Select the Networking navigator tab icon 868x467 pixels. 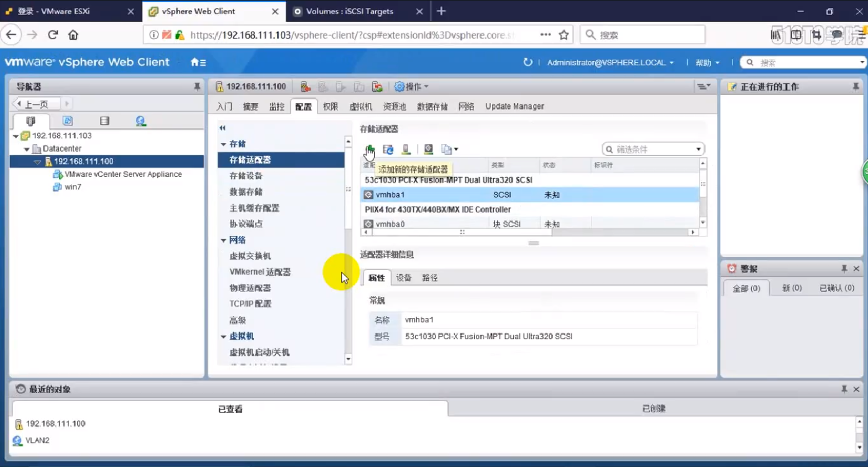(x=141, y=121)
